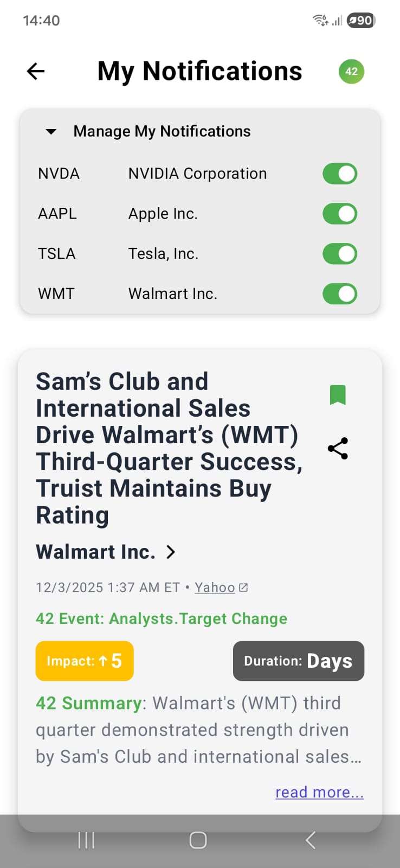The width and height of the screenshot is (400, 868).
Task: Open Yahoo external link icon
Action: coord(243,588)
